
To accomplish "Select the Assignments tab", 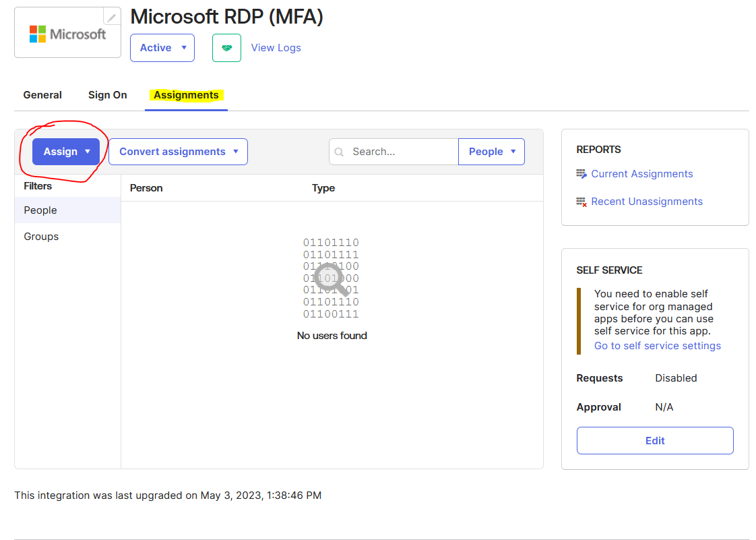I will coord(186,95).
